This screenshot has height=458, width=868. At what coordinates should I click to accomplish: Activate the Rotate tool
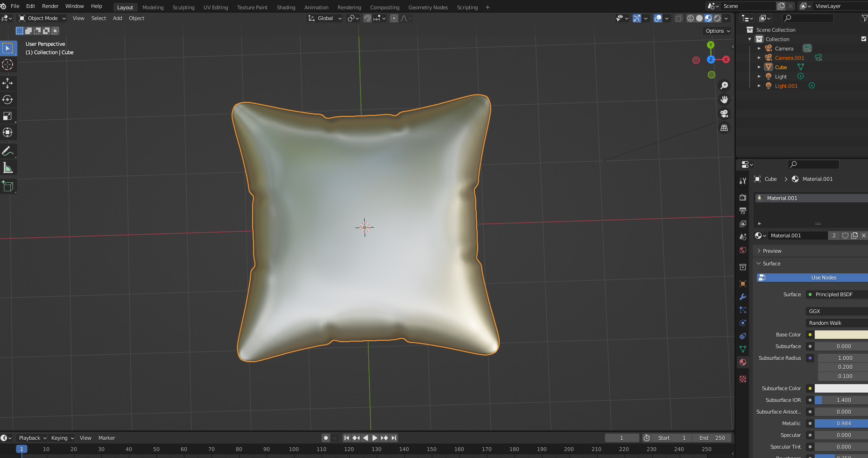point(7,100)
